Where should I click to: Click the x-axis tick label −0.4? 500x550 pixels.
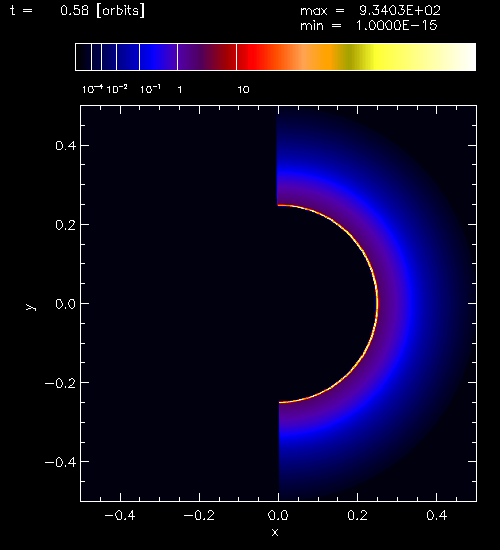[x=120, y=515]
